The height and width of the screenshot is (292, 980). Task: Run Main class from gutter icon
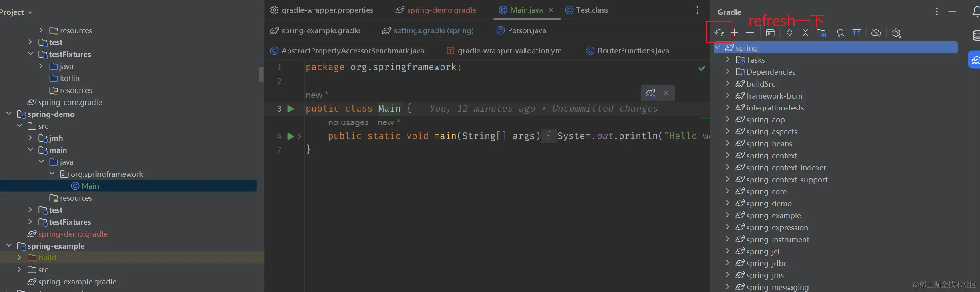(291, 109)
